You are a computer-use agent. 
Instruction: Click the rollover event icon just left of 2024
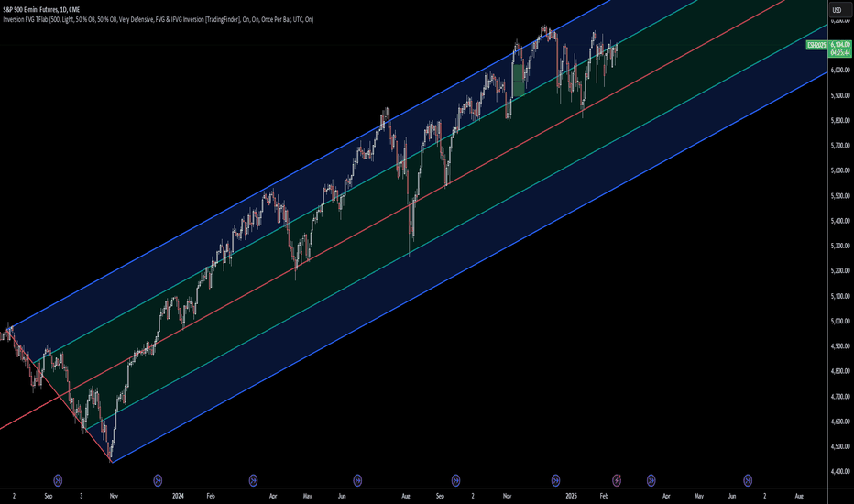pos(158,480)
